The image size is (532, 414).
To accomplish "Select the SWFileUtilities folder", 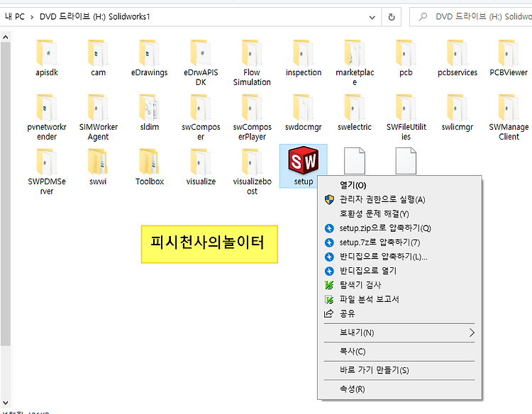I will pos(406,117).
